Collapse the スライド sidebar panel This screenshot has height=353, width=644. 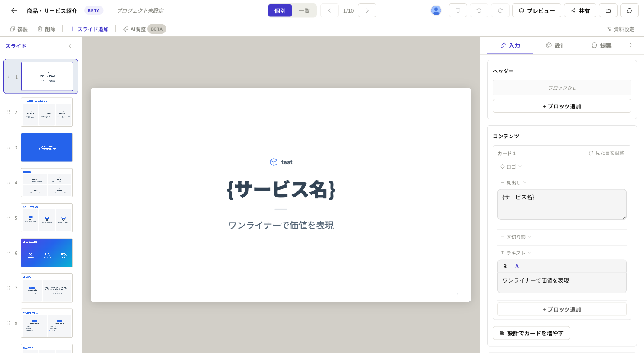70,46
